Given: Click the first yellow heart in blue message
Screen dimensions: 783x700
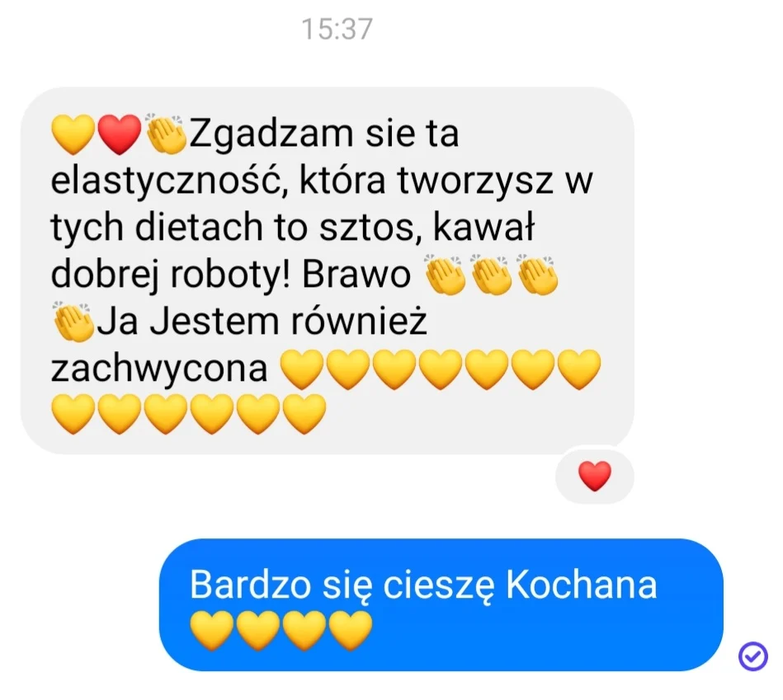Looking at the screenshot, I should point(212,631).
